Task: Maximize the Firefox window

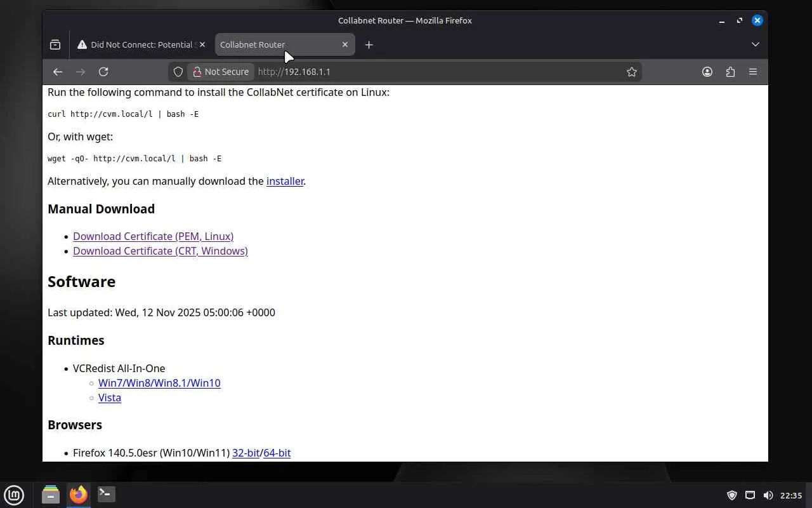Action: point(740,20)
